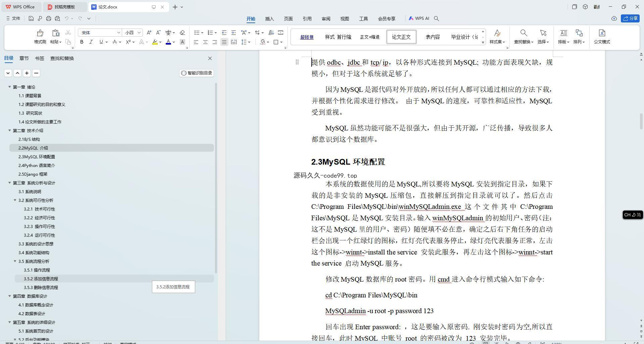The image size is (644, 344).
Task: Decrease paragraph indent
Action: pos(224,33)
